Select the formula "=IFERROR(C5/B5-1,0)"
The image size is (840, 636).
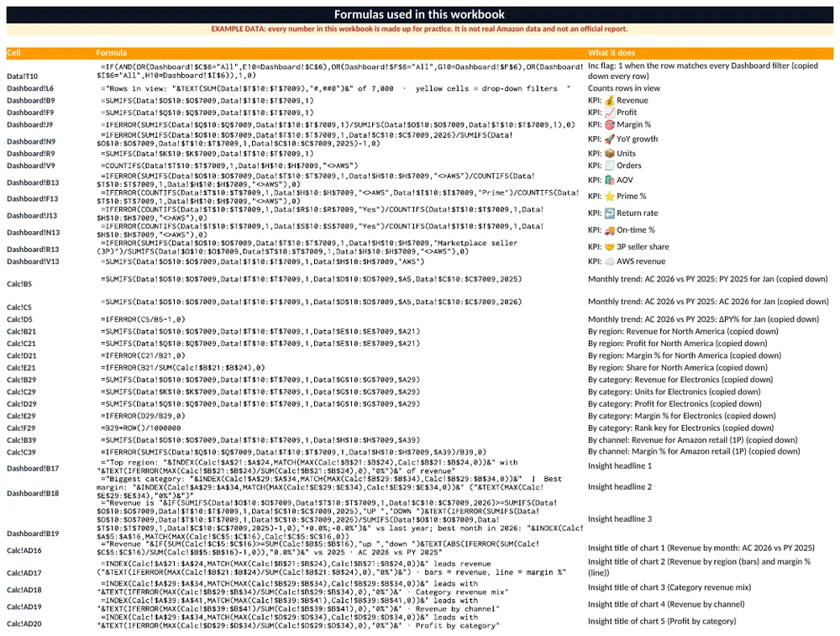click(x=143, y=319)
